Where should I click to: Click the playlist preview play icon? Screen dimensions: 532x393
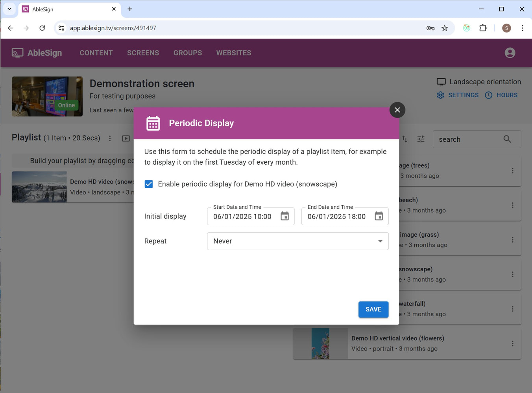[x=126, y=138]
